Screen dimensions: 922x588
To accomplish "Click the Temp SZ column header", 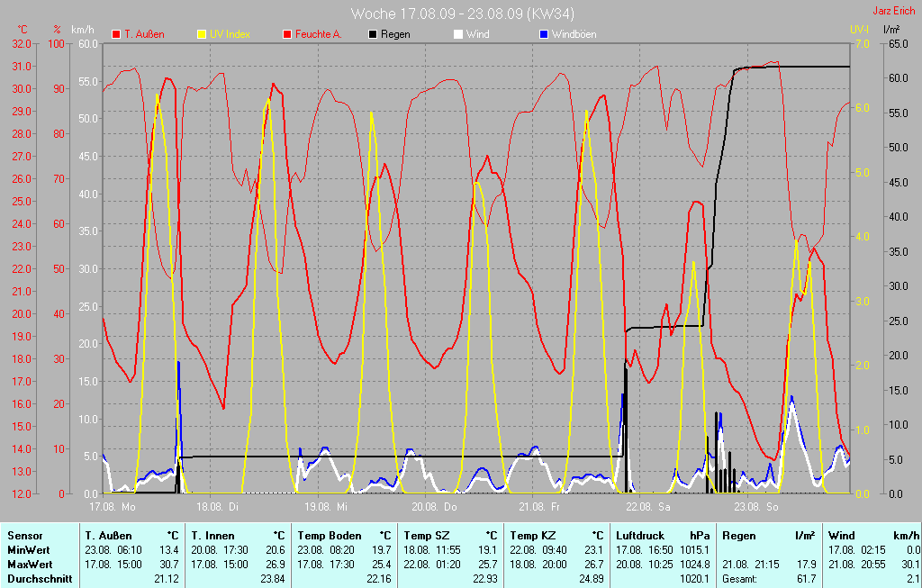I will [426, 536].
